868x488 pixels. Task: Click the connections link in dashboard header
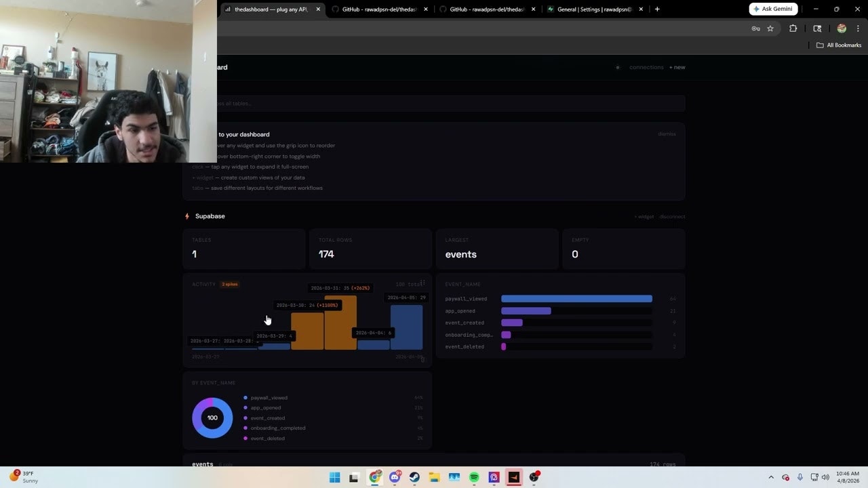click(x=646, y=67)
